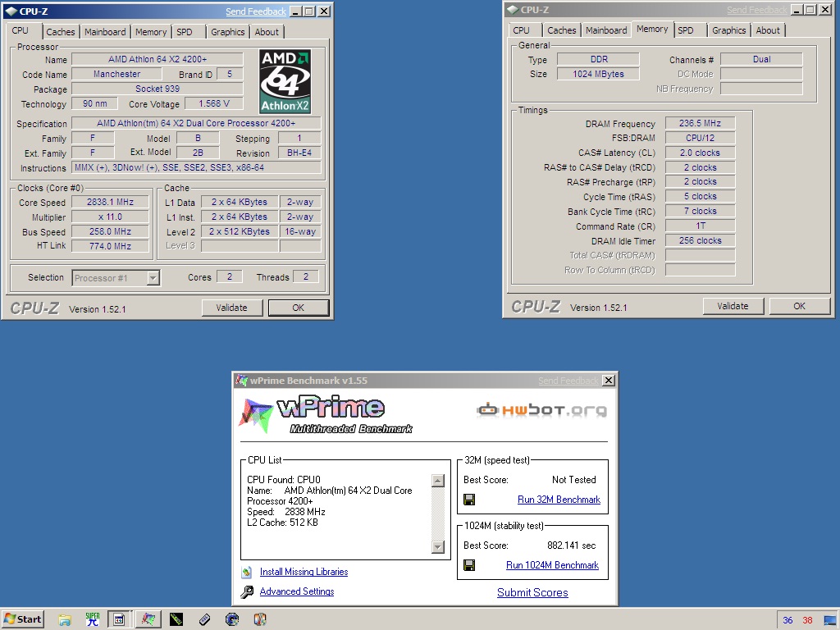Open the Processor #1 selection dropdown

pos(153,278)
